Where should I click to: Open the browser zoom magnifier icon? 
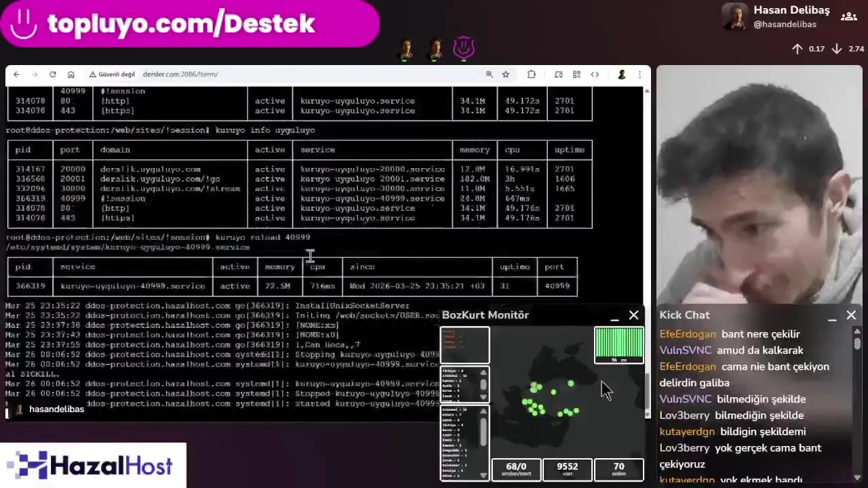(489, 75)
